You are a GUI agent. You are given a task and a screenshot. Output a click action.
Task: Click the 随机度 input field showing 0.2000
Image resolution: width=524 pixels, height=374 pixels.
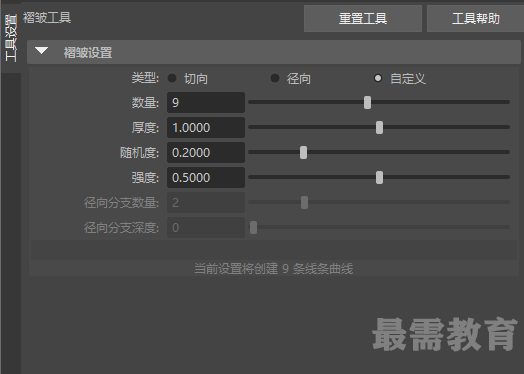(x=206, y=152)
